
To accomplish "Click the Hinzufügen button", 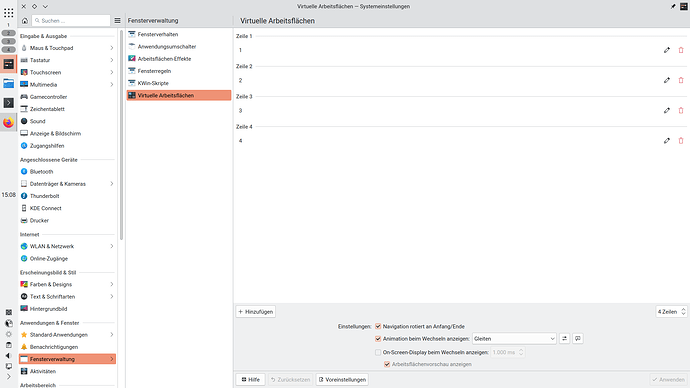I will pyautogui.click(x=256, y=312).
